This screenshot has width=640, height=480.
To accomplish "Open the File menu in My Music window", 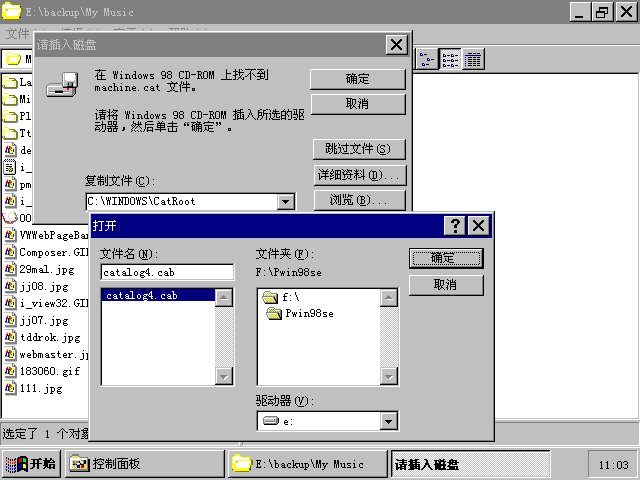I will (x=18, y=33).
